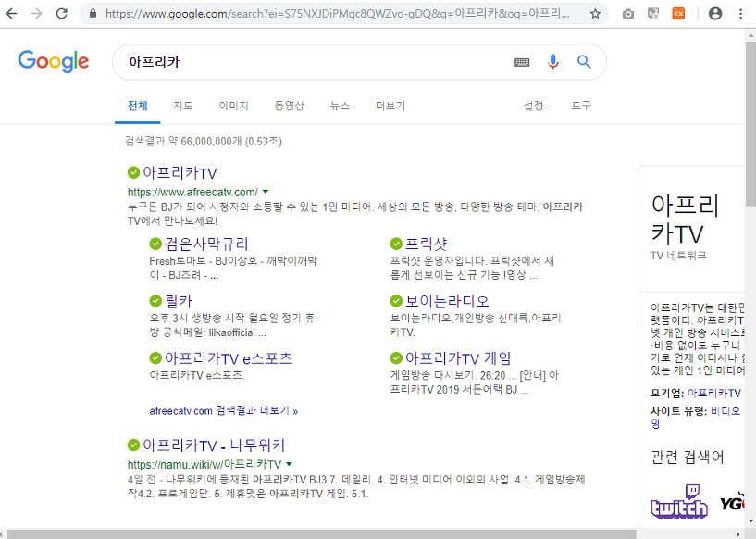Go back using the browser back arrow

pyautogui.click(x=11, y=14)
